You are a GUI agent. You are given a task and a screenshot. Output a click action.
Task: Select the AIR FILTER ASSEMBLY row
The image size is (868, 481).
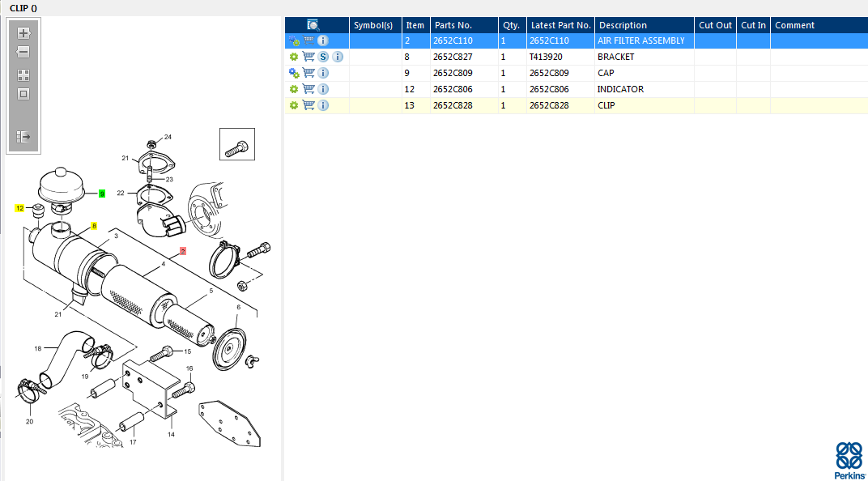(x=640, y=40)
